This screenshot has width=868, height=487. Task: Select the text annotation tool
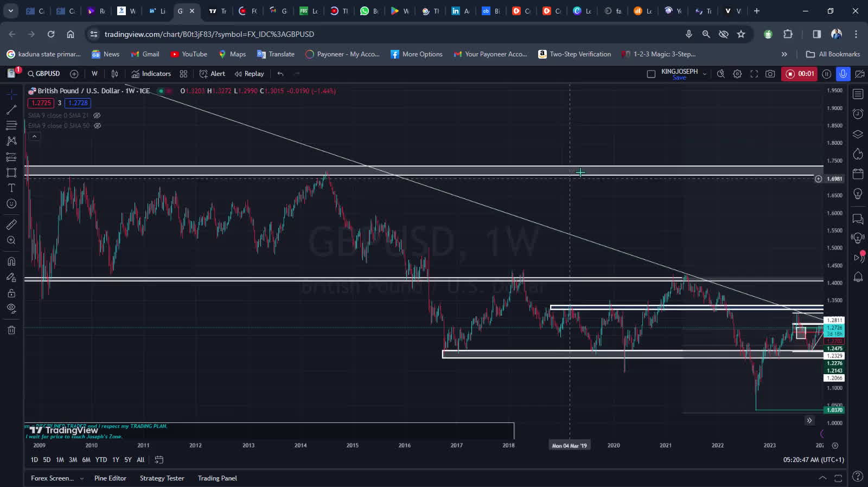(x=11, y=188)
